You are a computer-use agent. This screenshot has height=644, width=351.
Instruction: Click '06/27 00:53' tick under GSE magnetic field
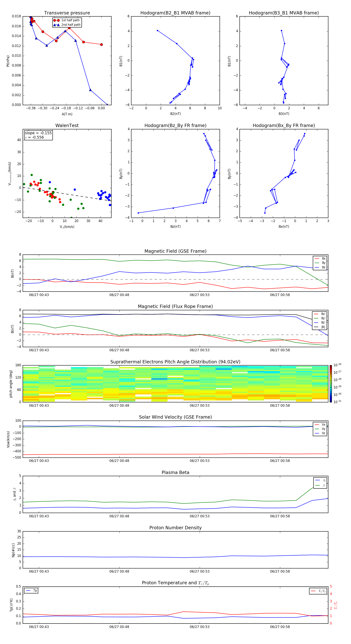coord(199,295)
